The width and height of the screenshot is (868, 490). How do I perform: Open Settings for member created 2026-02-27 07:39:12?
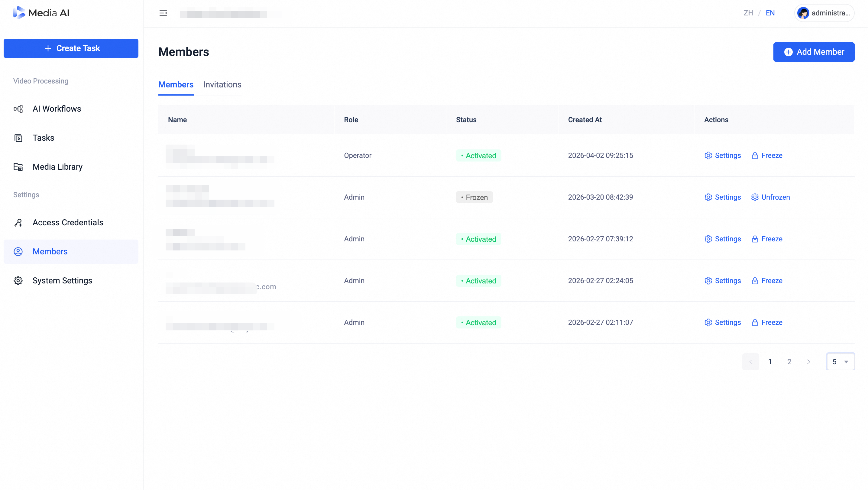pos(722,239)
